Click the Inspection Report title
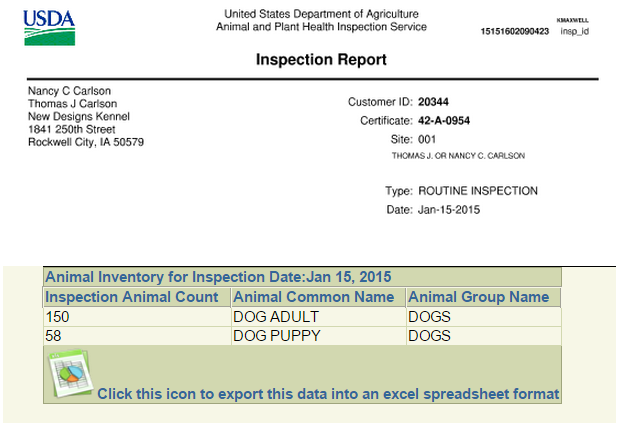Screen dimensions: 629x437 pyautogui.click(x=321, y=60)
